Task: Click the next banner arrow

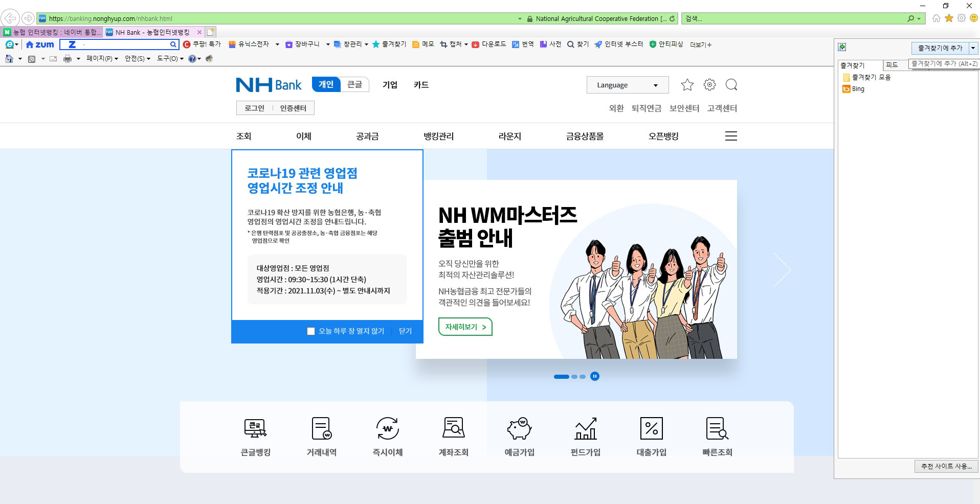Action: pyautogui.click(x=782, y=269)
